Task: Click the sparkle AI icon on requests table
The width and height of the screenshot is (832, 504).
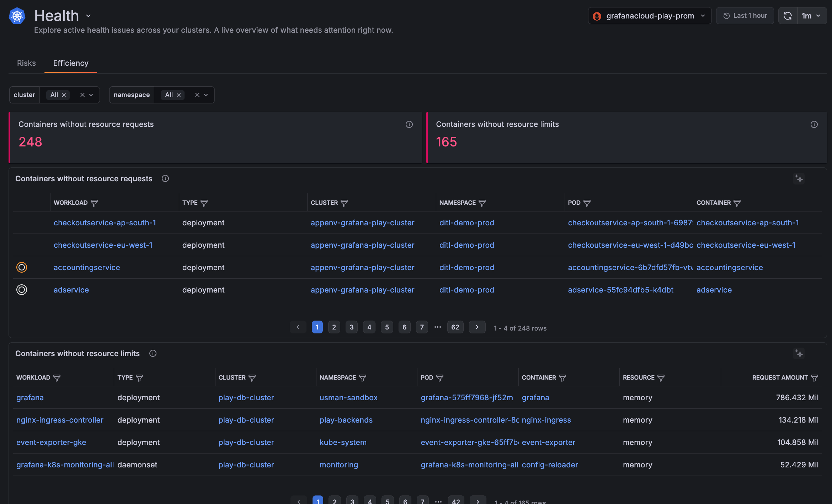Action: tap(799, 179)
